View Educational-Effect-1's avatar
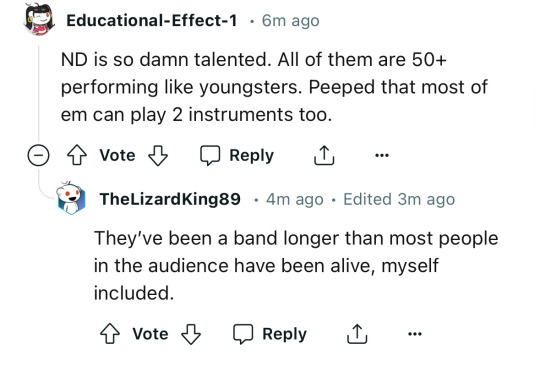 (x=40, y=19)
